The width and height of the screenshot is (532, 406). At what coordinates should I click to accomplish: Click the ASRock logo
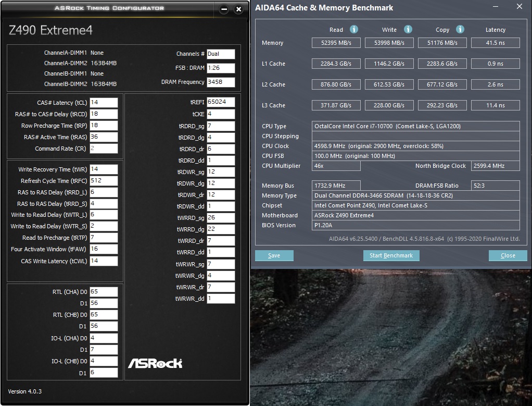point(155,363)
